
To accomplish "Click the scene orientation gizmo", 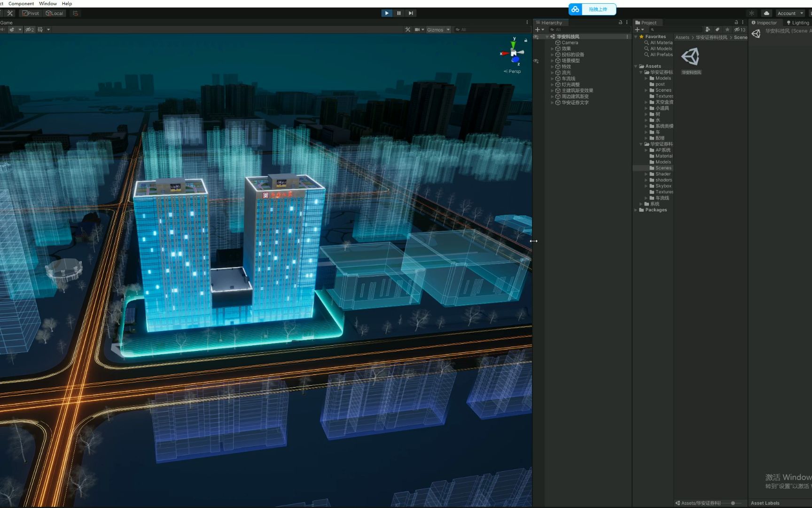I will click(x=513, y=53).
